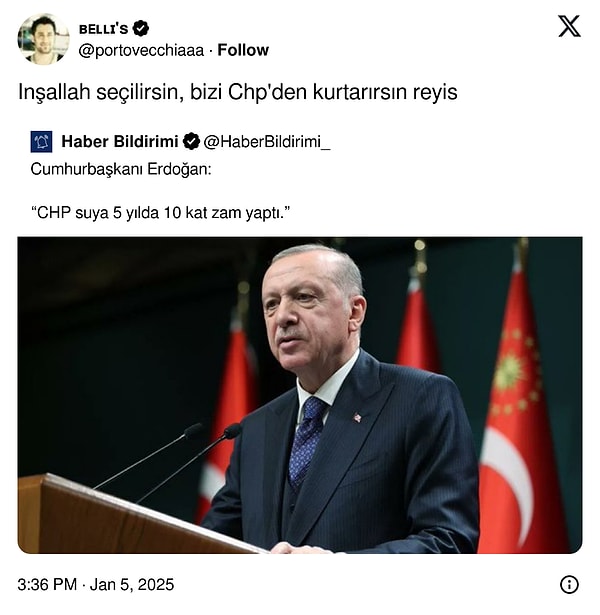Open the BELLI'S round profile picture
Viewport: 600px width, 615px height.
click(x=43, y=39)
